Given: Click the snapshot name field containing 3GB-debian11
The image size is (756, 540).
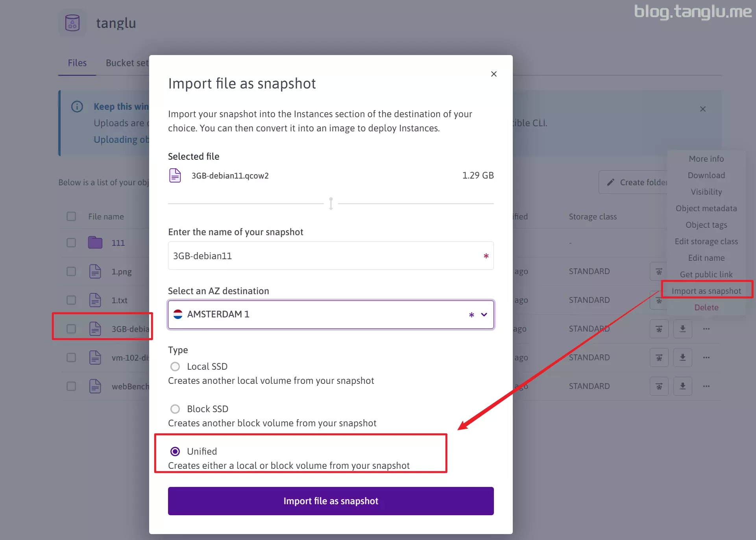Looking at the screenshot, I should pos(327,256).
